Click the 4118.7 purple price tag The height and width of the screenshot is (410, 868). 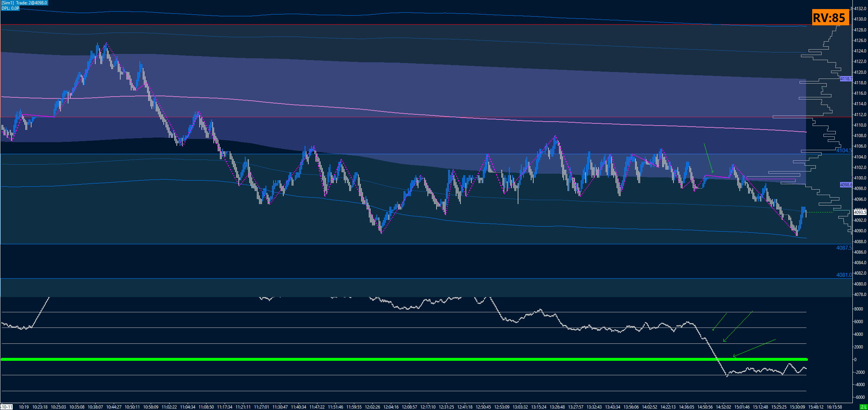(x=846, y=79)
